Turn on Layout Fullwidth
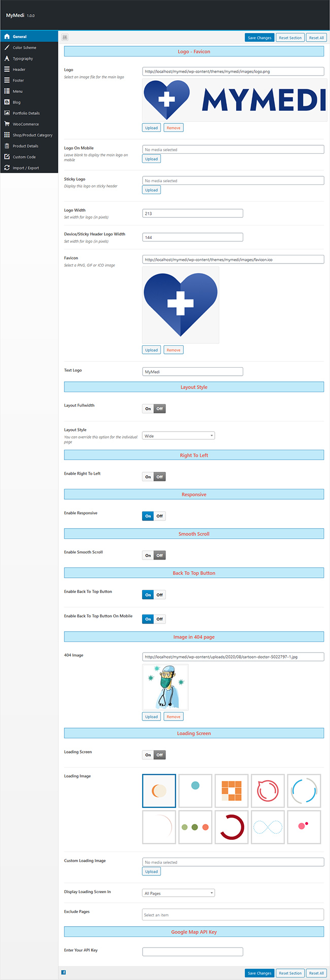Viewport: 330px width, 980px height. [x=148, y=408]
